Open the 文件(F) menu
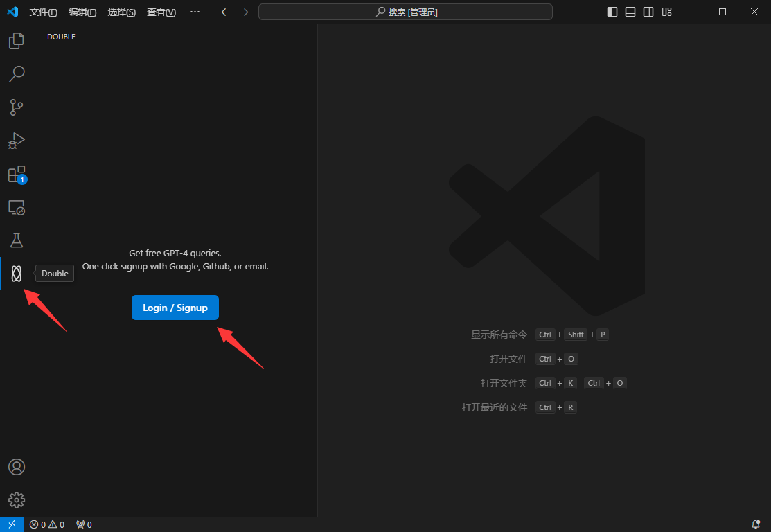The width and height of the screenshot is (771, 532). click(43, 12)
